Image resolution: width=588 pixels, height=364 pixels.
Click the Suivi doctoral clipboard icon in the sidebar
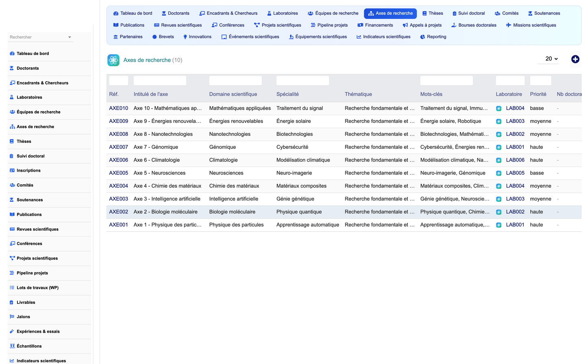click(12, 156)
